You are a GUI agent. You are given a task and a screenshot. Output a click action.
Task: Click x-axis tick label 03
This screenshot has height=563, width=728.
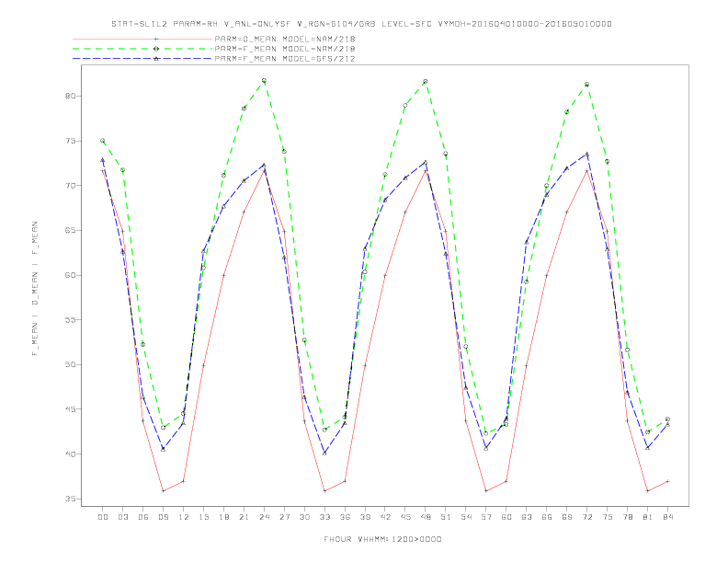point(123,517)
